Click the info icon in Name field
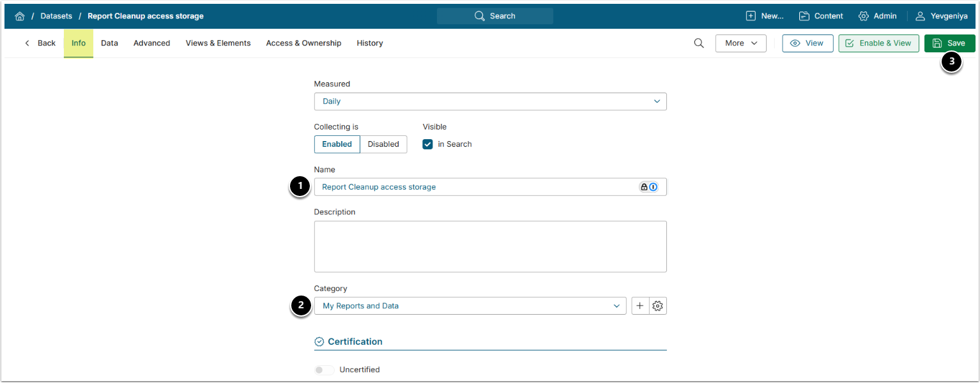The image size is (980, 383). tap(653, 187)
